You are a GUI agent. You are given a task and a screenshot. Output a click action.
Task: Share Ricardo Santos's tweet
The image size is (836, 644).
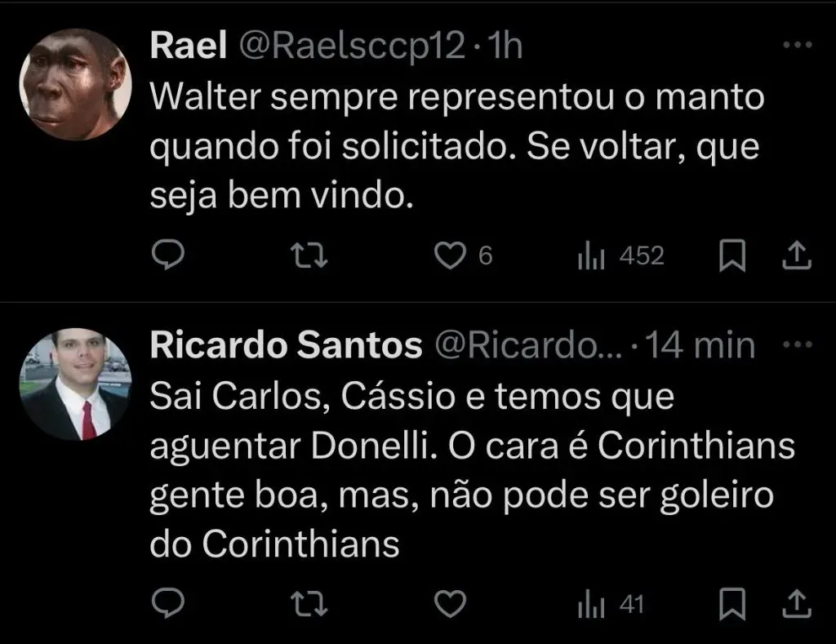pyautogui.click(x=797, y=604)
